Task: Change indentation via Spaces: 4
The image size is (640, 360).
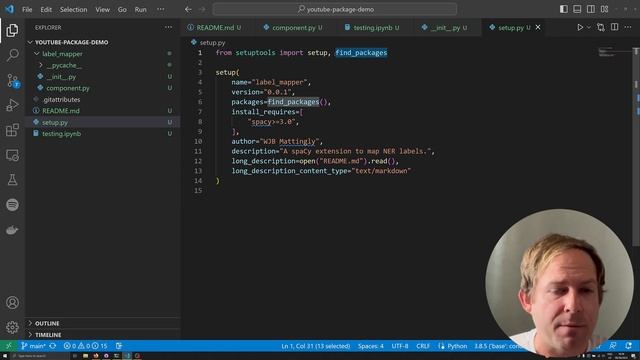Action: 371,346
